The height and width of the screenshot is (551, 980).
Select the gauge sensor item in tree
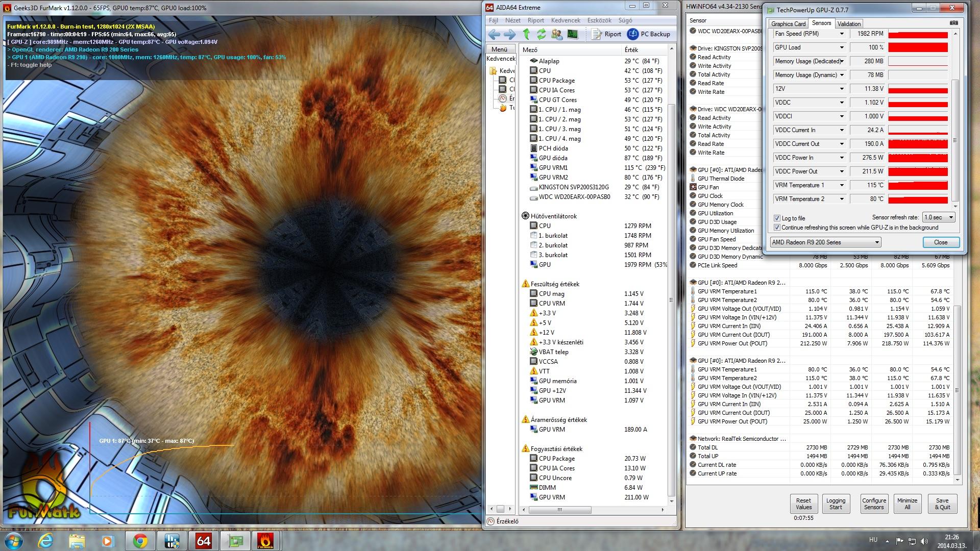click(x=503, y=98)
